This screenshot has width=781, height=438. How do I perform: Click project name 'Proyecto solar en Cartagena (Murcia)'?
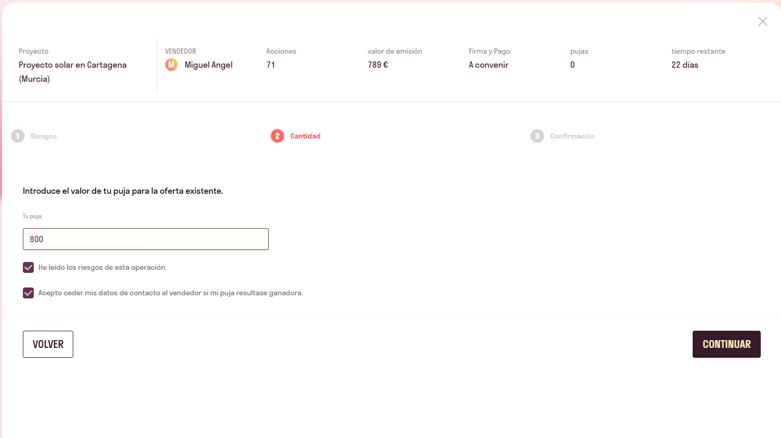73,72
